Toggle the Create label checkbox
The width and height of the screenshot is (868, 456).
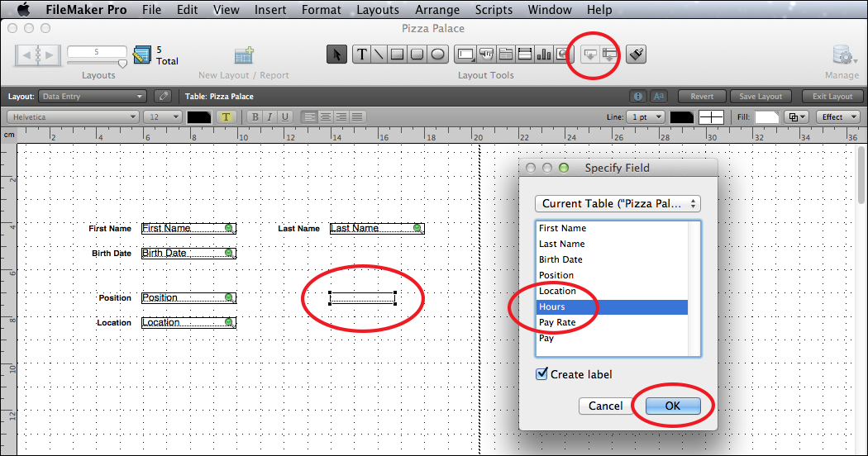pyautogui.click(x=542, y=373)
